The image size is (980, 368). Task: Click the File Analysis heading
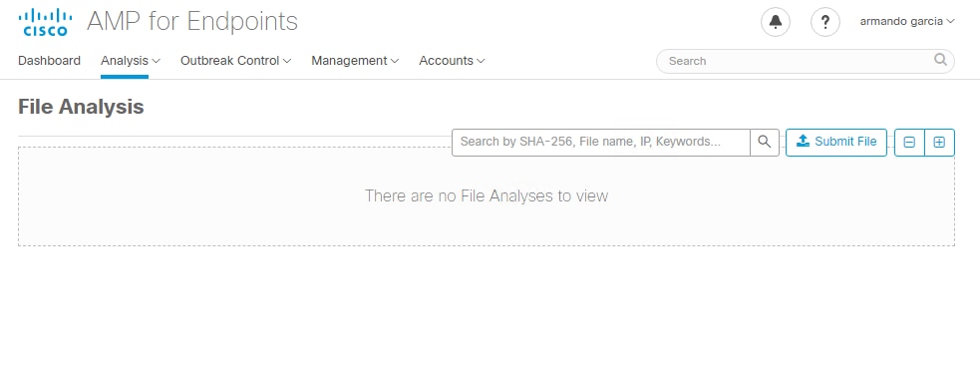[x=81, y=107]
